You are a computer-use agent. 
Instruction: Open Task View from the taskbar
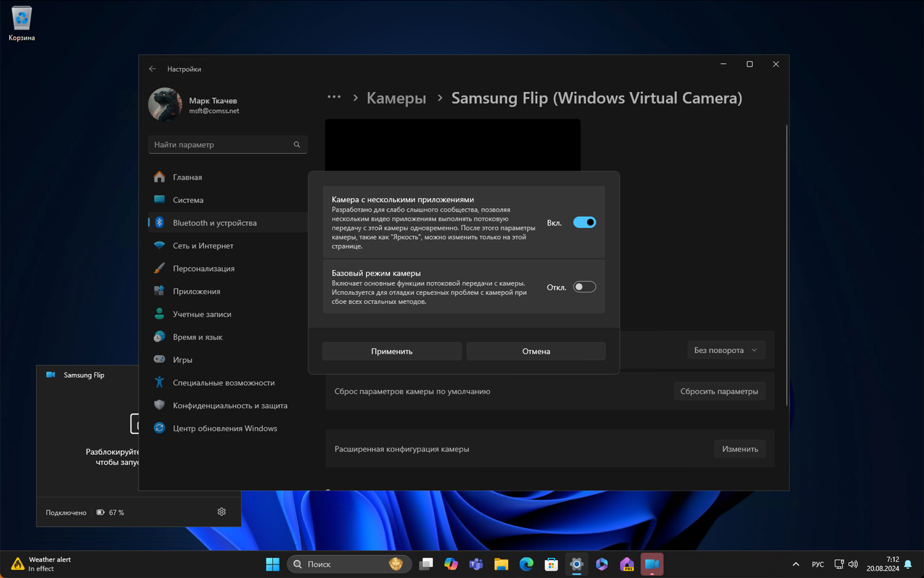[x=426, y=564]
